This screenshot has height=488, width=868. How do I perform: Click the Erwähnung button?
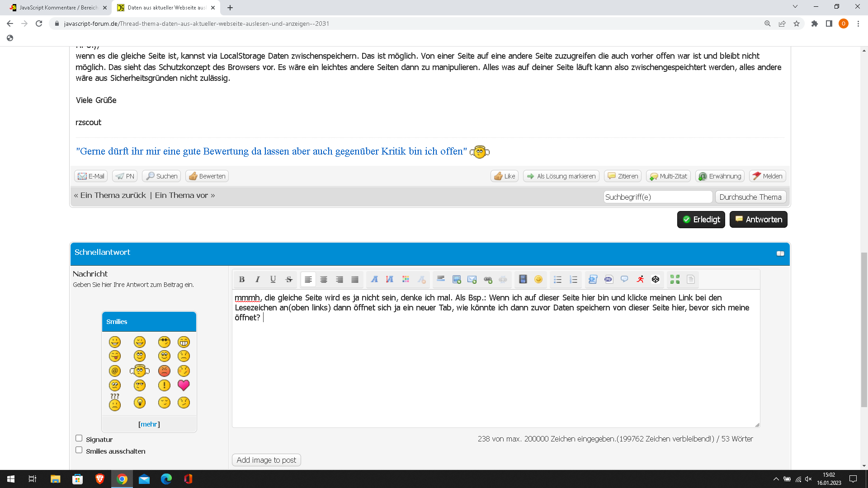[x=720, y=176]
